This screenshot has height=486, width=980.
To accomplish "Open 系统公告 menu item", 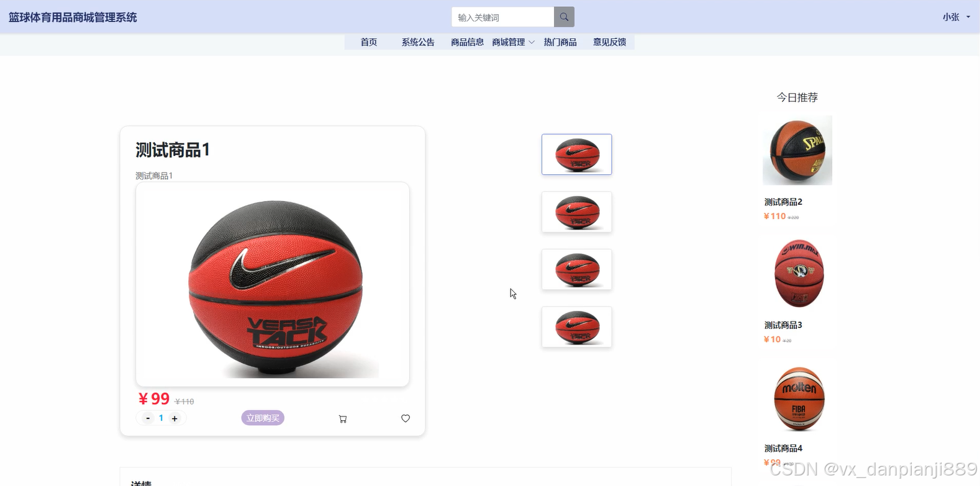I will tap(418, 42).
